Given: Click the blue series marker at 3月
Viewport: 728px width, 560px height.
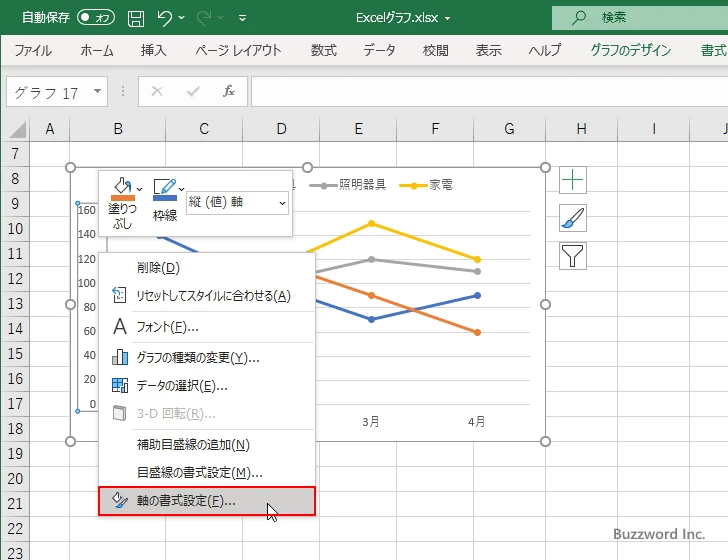Looking at the screenshot, I should point(371,319).
